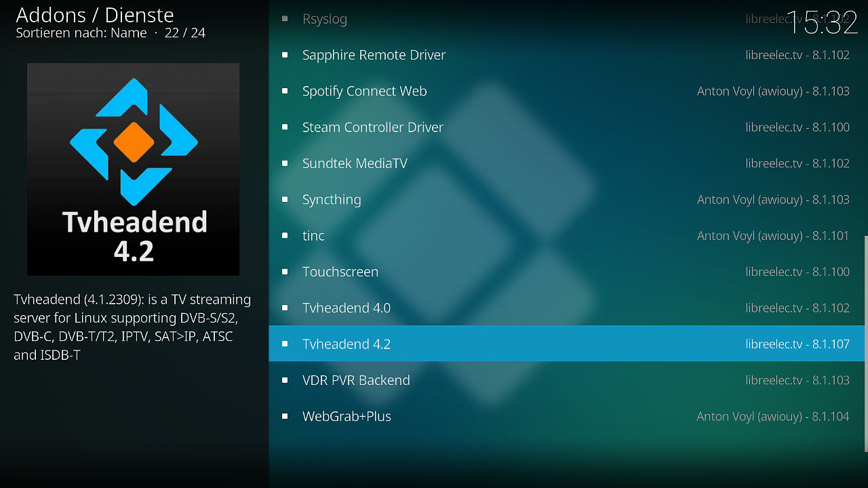868x488 pixels.
Task: Click the 'libreelec.tv - 8.1.107' version label
Action: click(x=797, y=344)
